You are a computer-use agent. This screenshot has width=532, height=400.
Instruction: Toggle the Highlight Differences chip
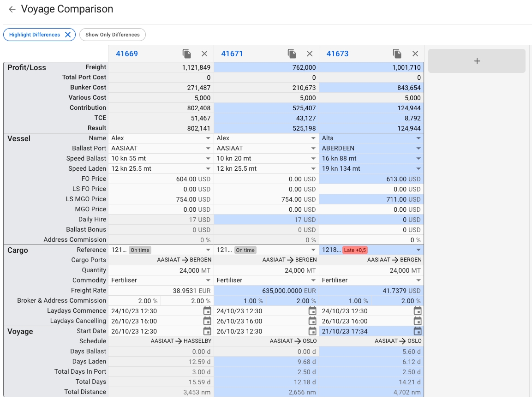point(34,35)
